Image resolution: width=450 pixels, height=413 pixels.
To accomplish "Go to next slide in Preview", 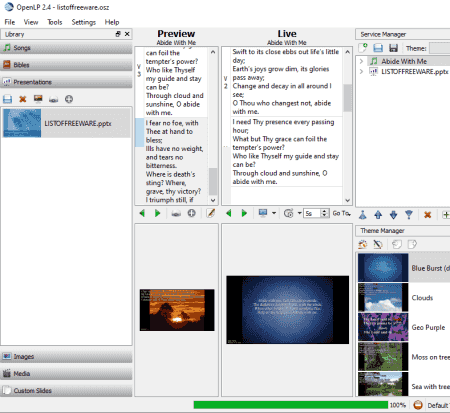I will click(157, 213).
